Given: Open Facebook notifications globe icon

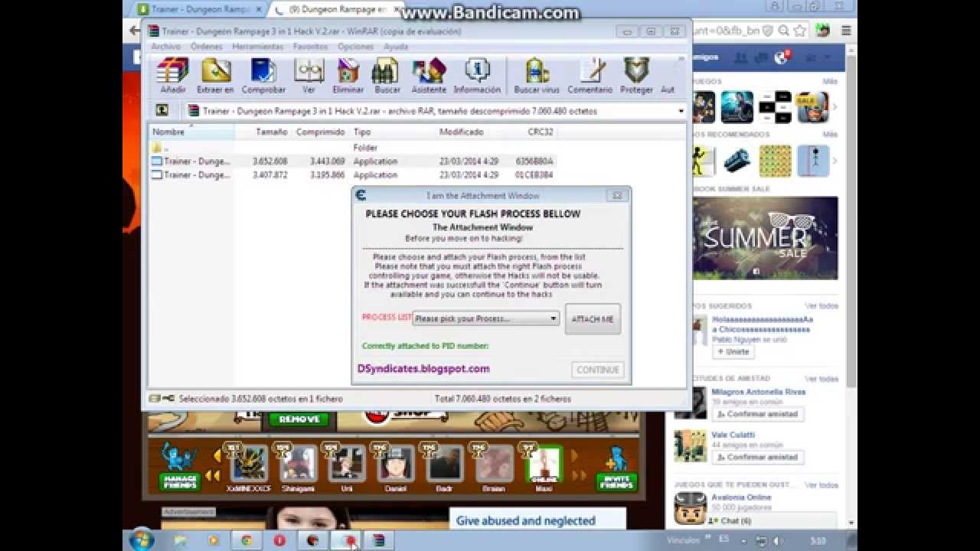Looking at the screenshot, I should (781, 58).
